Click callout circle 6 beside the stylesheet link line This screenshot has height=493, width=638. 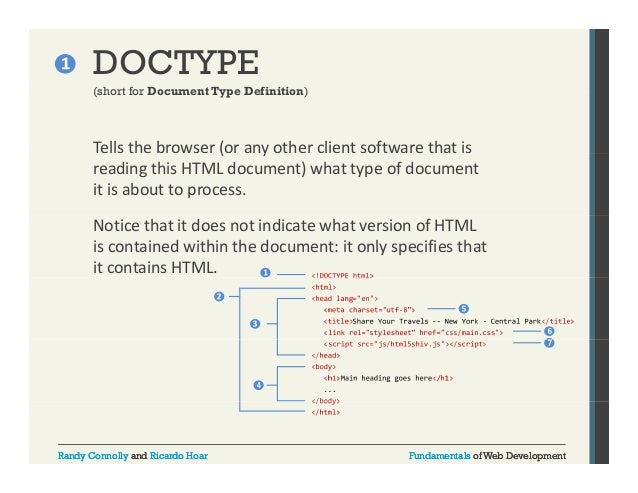click(x=549, y=331)
